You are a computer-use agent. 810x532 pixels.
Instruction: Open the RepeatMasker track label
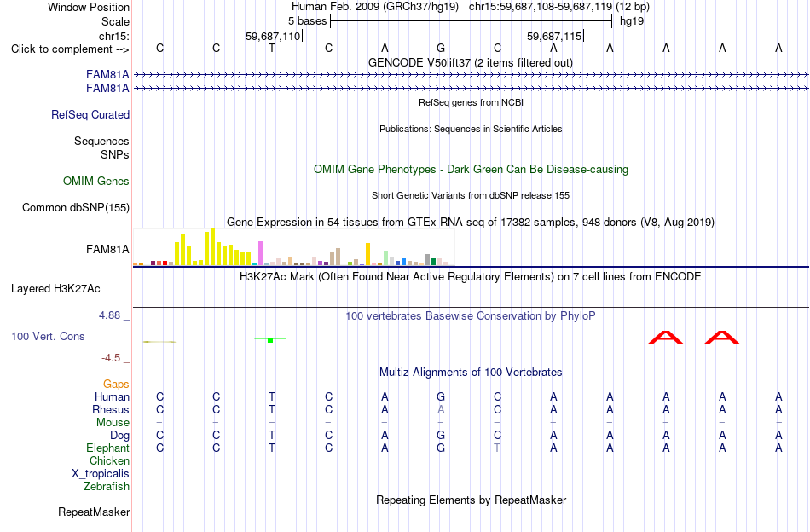[x=94, y=512]
